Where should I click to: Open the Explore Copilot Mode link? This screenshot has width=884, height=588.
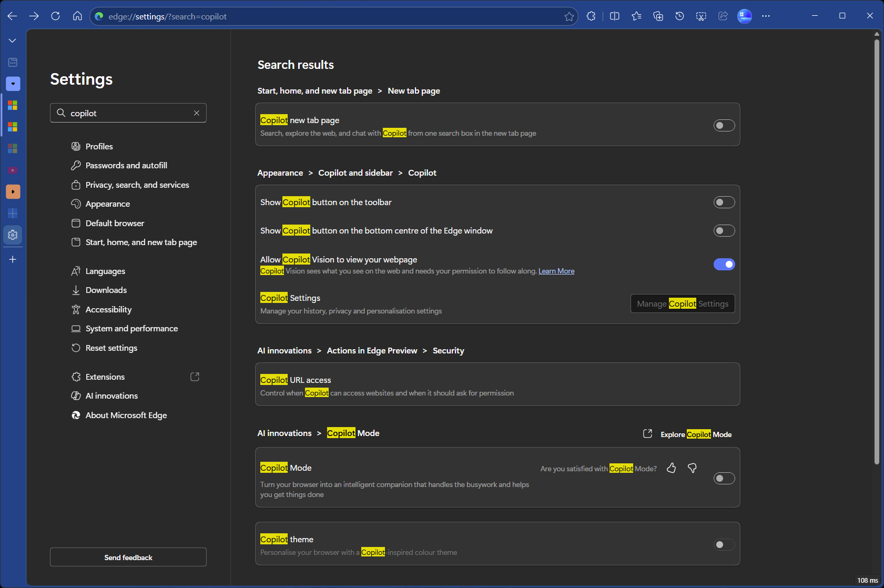tap(687, 434)
